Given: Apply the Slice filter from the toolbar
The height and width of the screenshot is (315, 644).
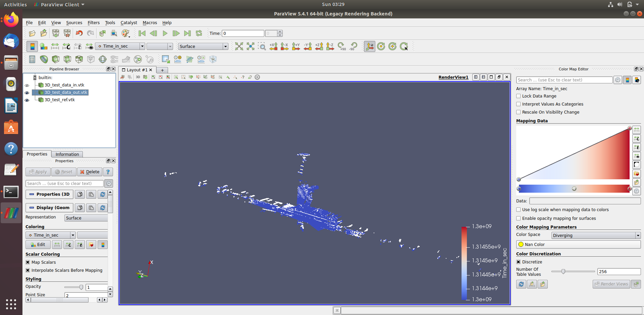Looking at the screenshot, I should coord(67,59).
